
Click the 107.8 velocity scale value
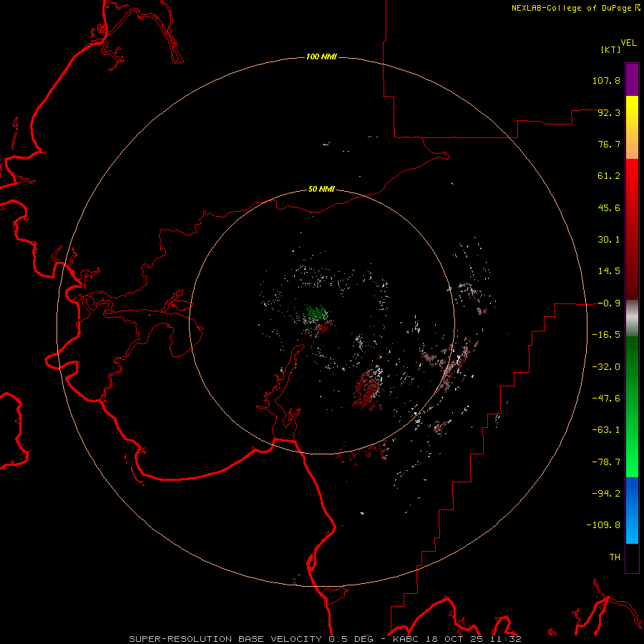coord(606,80)
